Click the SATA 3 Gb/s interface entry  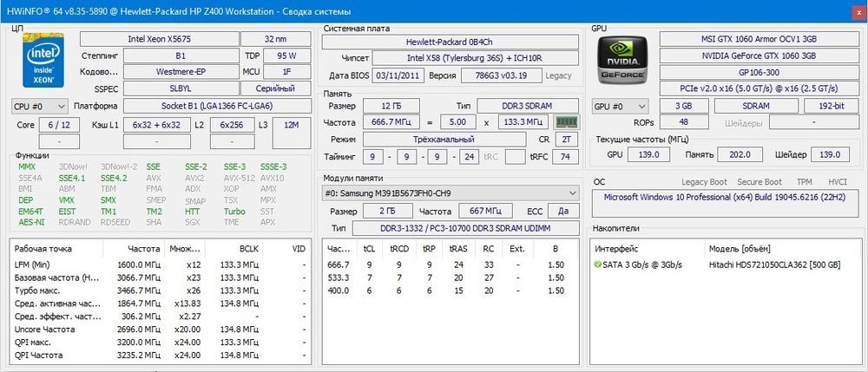(642, 264)
